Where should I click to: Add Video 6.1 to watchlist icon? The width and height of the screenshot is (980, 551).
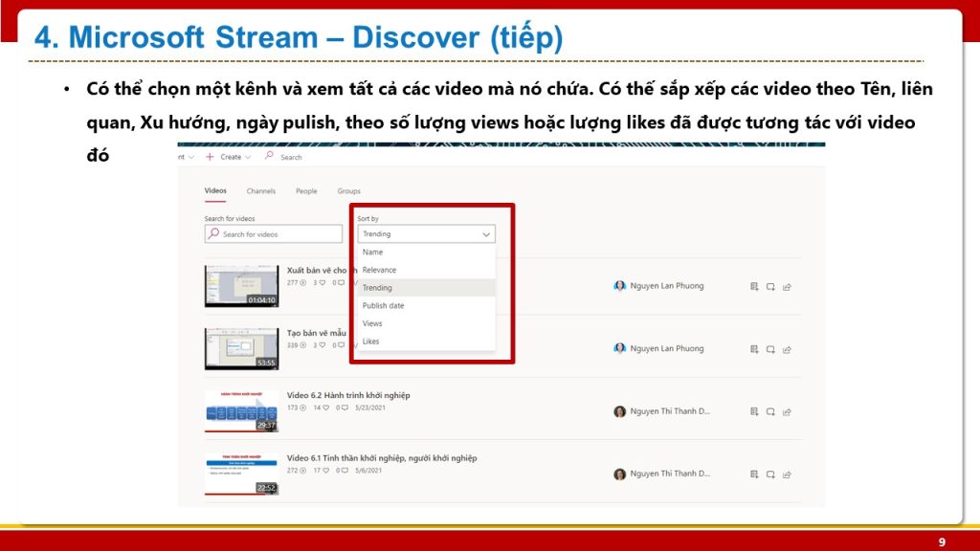754,474
